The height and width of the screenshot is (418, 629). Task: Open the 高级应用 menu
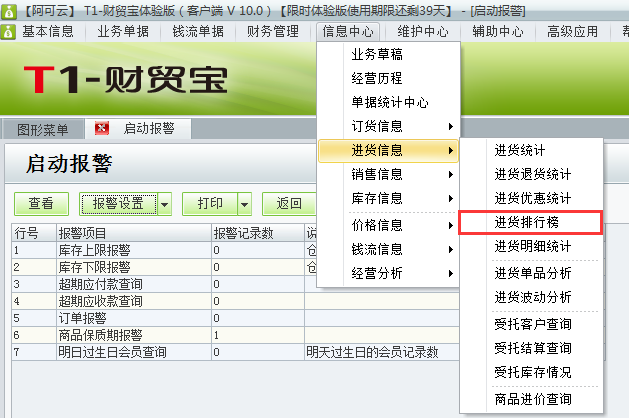coord(572,31)
